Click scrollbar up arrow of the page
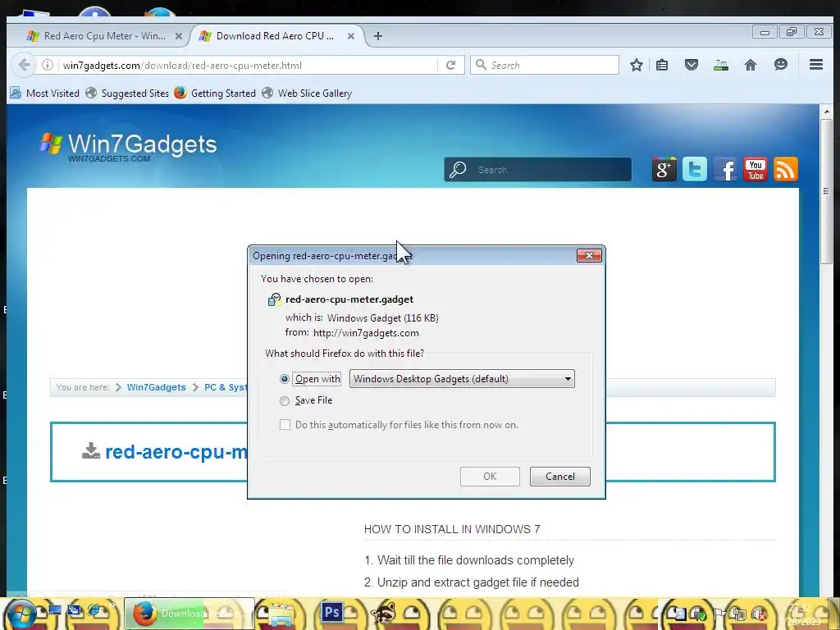 point(826,112)
